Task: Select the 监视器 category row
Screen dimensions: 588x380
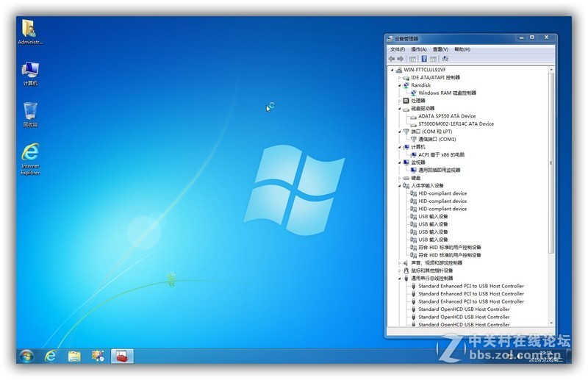Action: (418, 162)
